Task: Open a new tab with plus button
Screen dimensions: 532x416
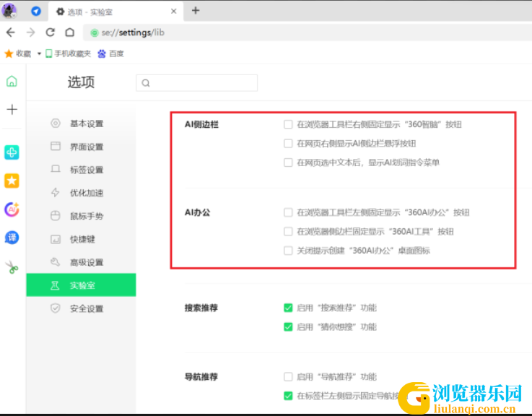Action: (196, 11)
